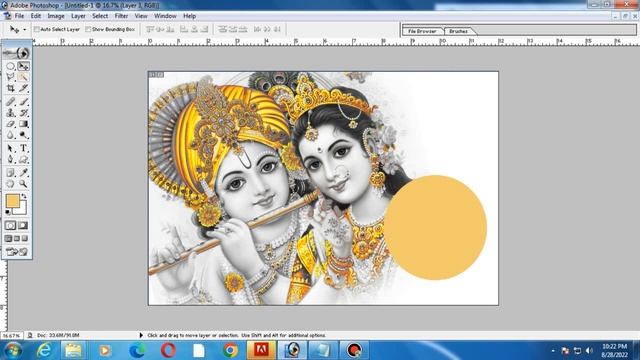640x360 pixels.
Task: Click the foreground color swatch
Action: [x=13, y=200]
